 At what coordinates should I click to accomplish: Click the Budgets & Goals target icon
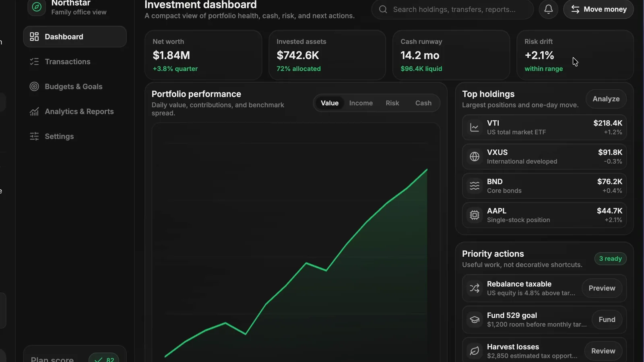[34, 86]
